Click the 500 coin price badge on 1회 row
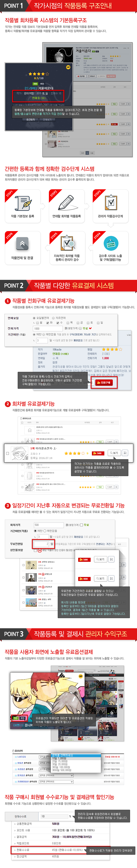The image size is (137, 868). [97, 453]
